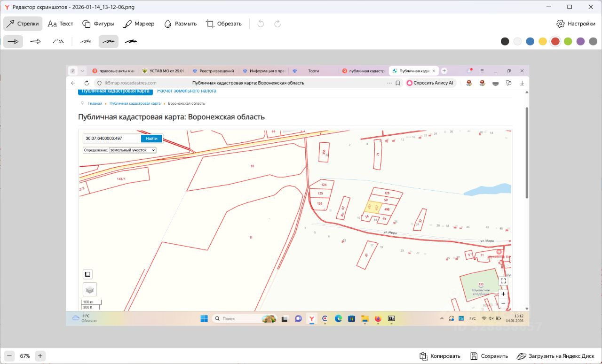
Task: Set the thinnest line thickness
Action: (86, 41)
